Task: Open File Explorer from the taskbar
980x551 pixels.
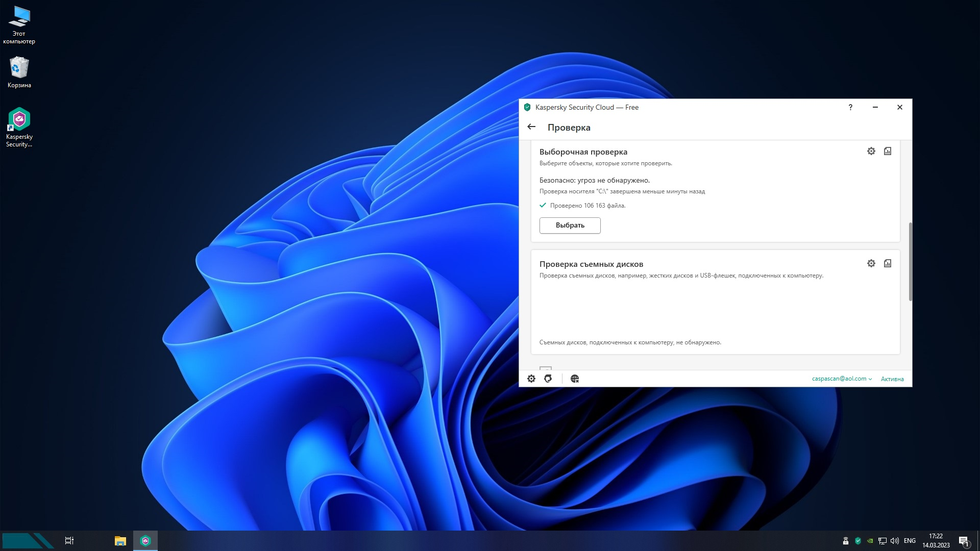Action: coord(120,541)
